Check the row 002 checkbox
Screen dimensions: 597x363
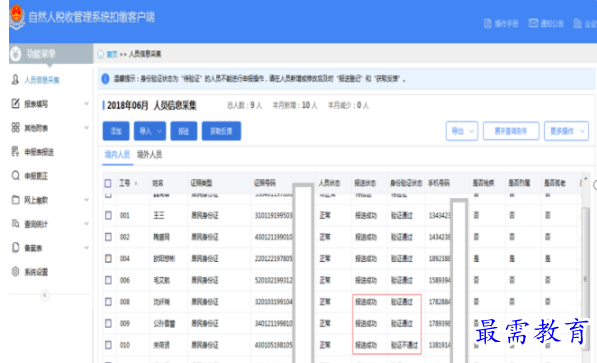click(x=108, y=237)
